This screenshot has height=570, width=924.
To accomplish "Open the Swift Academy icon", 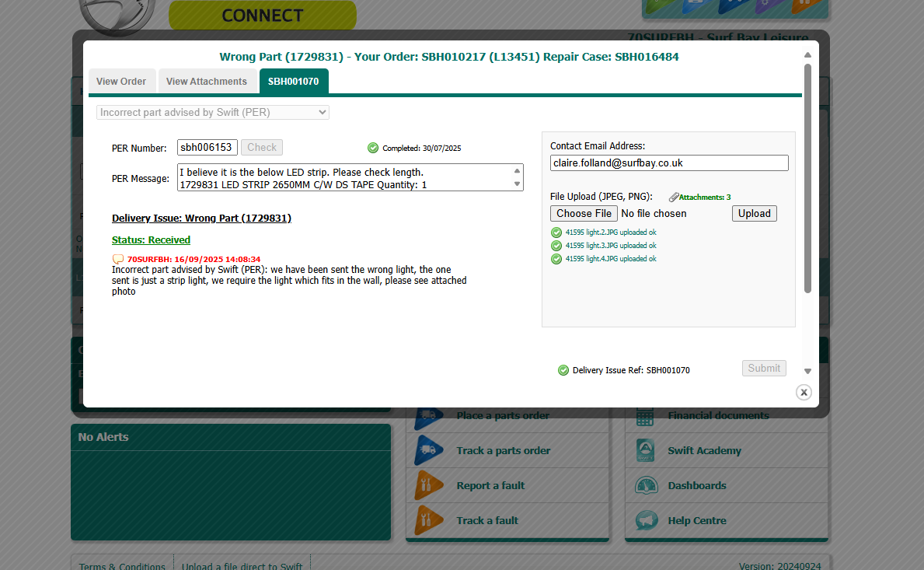I will (645, 450).
